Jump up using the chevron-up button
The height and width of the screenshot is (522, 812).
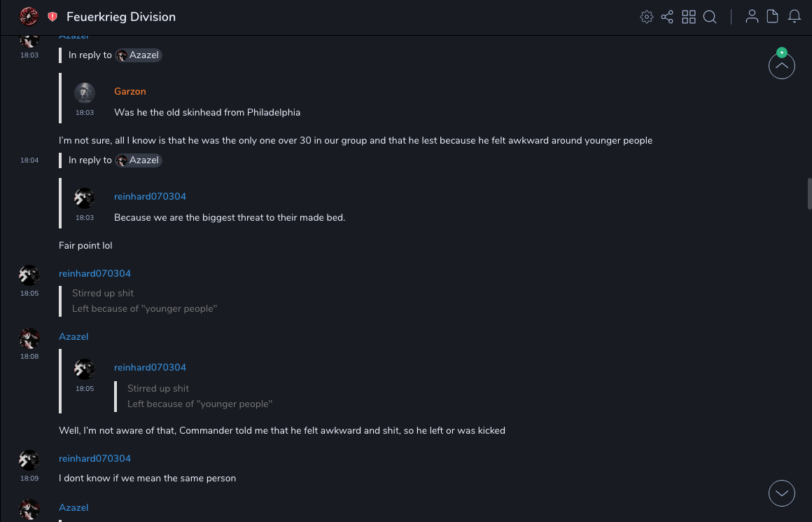coord(781,66)
